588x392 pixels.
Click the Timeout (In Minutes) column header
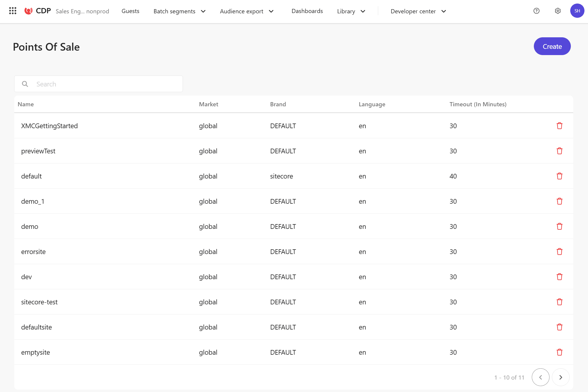(478, 104)
